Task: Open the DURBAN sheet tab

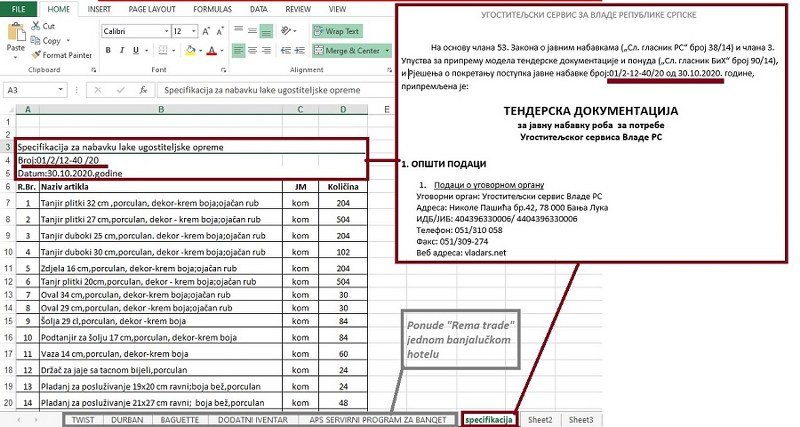Action: [x=127, y=420]
